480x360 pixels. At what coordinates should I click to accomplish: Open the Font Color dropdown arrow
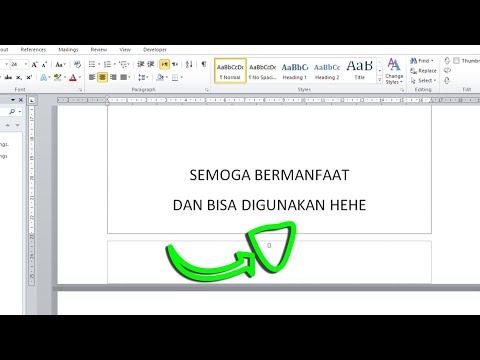(80, 78)
